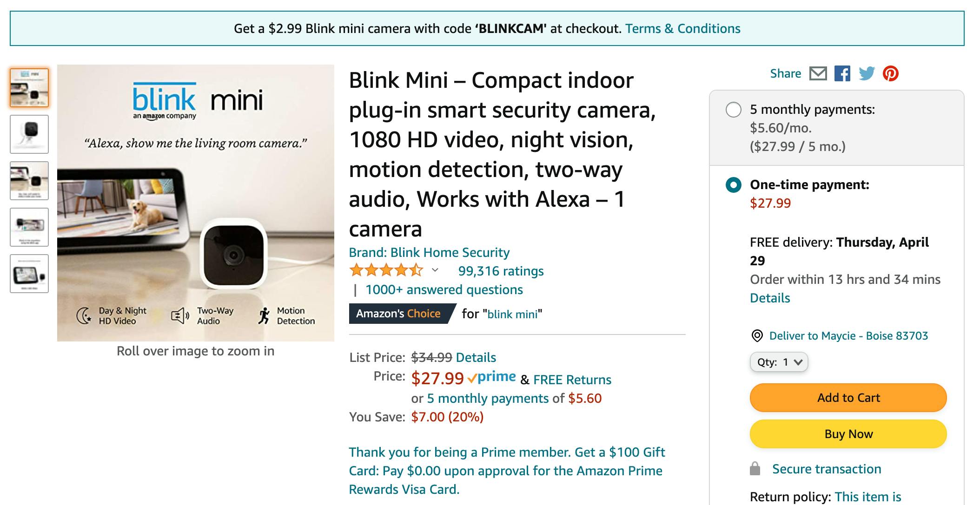Click the Prime logo beside the price
The height and width of the screenshot is (505, 980).
tap(492, 378)
